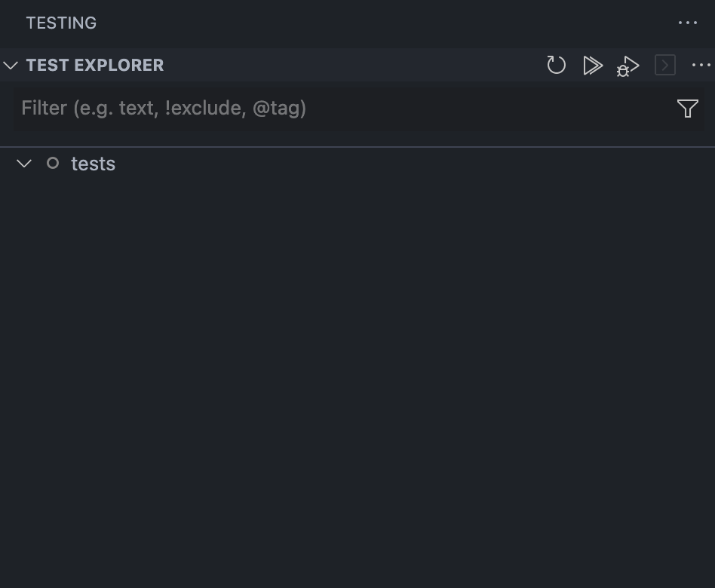Open the filter options dropdown
This screenshot has width=715, height=588.
click(x=687, y=109)
